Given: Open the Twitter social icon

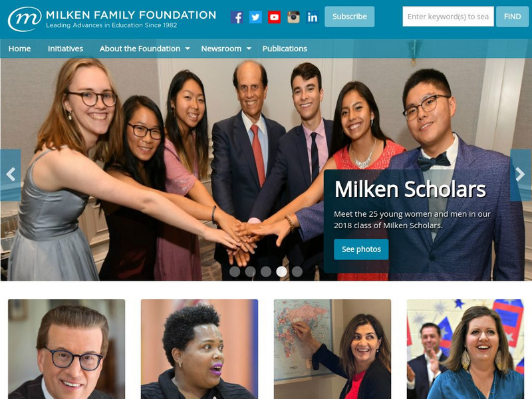Looking at the screenshot, I should (x=255, y=17).
